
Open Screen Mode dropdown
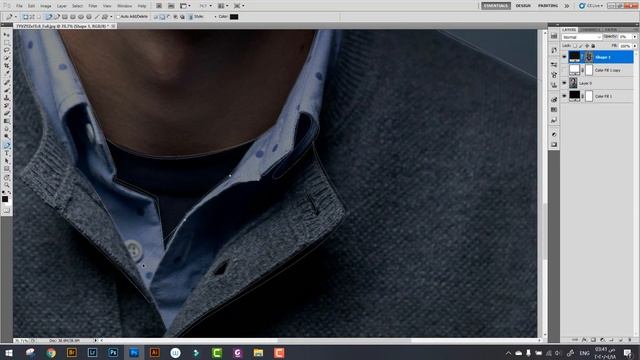point(240,6)
